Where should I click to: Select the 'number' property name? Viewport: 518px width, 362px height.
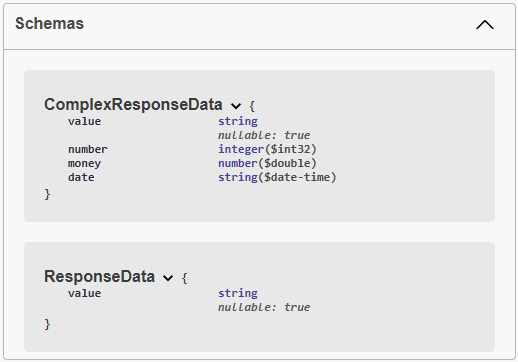tap(88, 149)
